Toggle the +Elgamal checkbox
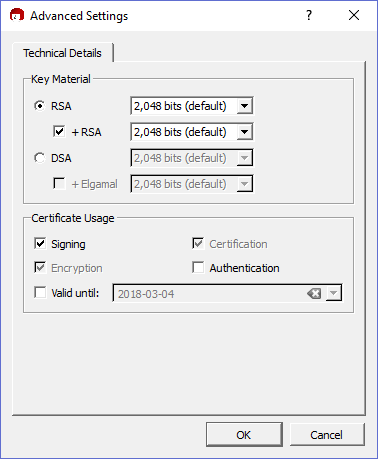The height and width of the screenshot is (459, 378). [x=59, y=183]
